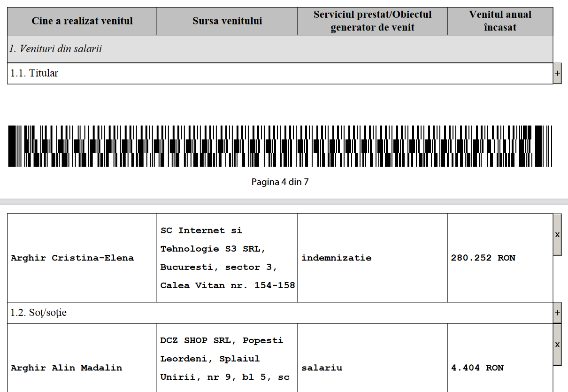Click the plus button on the Titular row
This screenshot has width=568, height=392.
pyautogui.click(x=557, y=74)
